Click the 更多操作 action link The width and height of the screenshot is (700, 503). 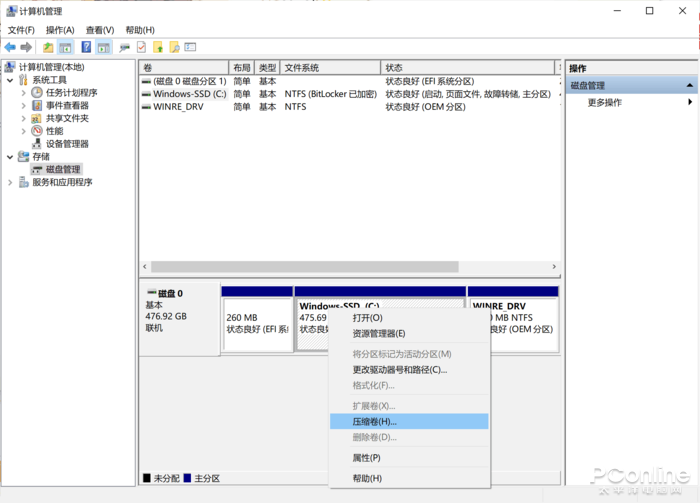coord(604,102)
